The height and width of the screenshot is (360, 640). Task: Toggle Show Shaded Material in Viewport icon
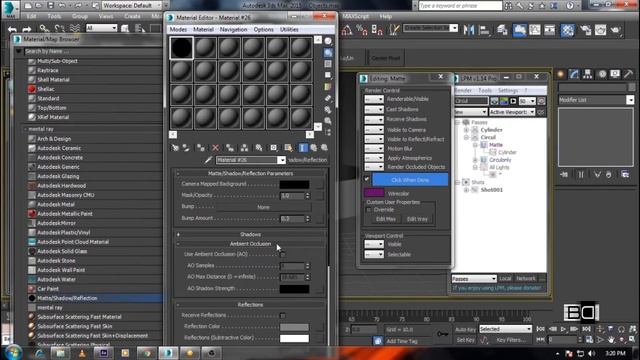point(289,148)
